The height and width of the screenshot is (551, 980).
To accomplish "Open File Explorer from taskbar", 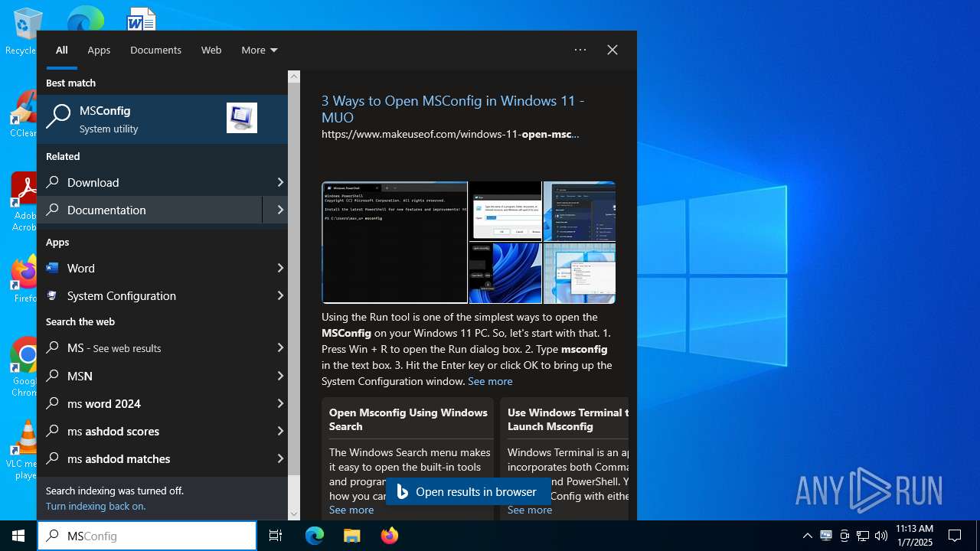I will [351, 536].
